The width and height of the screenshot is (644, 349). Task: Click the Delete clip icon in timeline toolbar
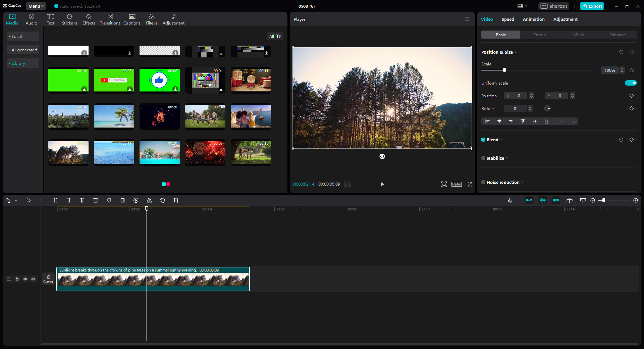click(x=95, y=200)
